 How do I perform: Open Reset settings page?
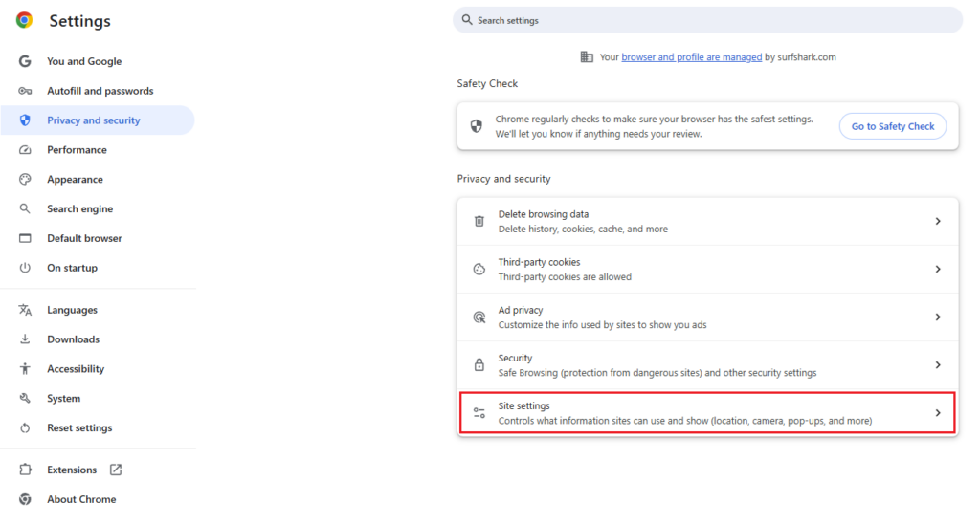pos(98,427)
